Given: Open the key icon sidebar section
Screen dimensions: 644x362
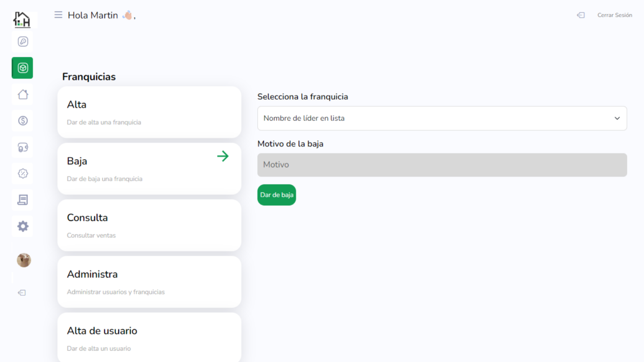Looking at the screenshot, I should pos(23,41).
